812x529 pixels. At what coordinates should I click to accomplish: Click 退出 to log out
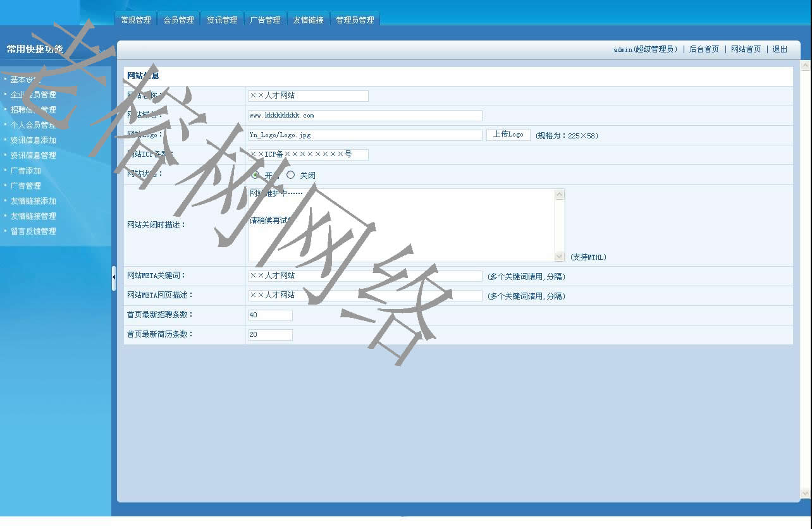780,49
